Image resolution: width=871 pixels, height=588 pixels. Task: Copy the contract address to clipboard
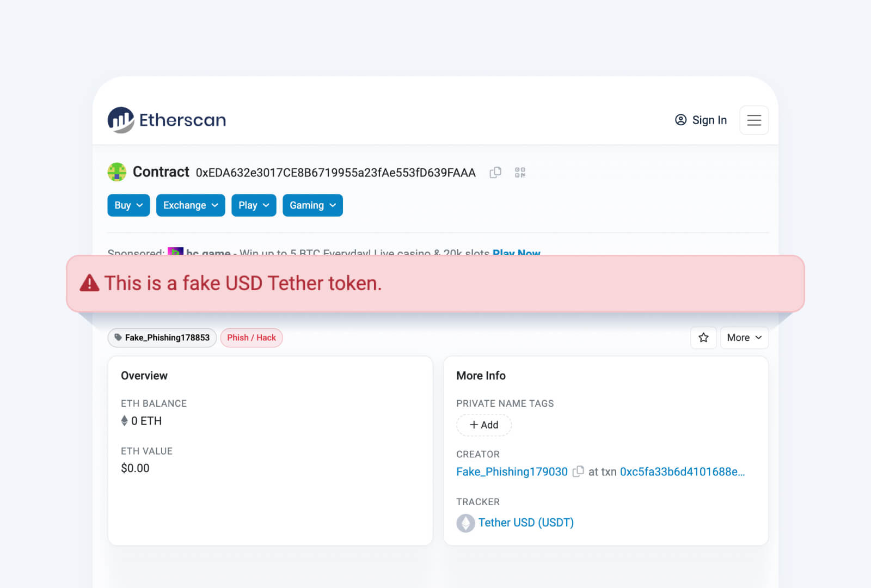point(495,173)
